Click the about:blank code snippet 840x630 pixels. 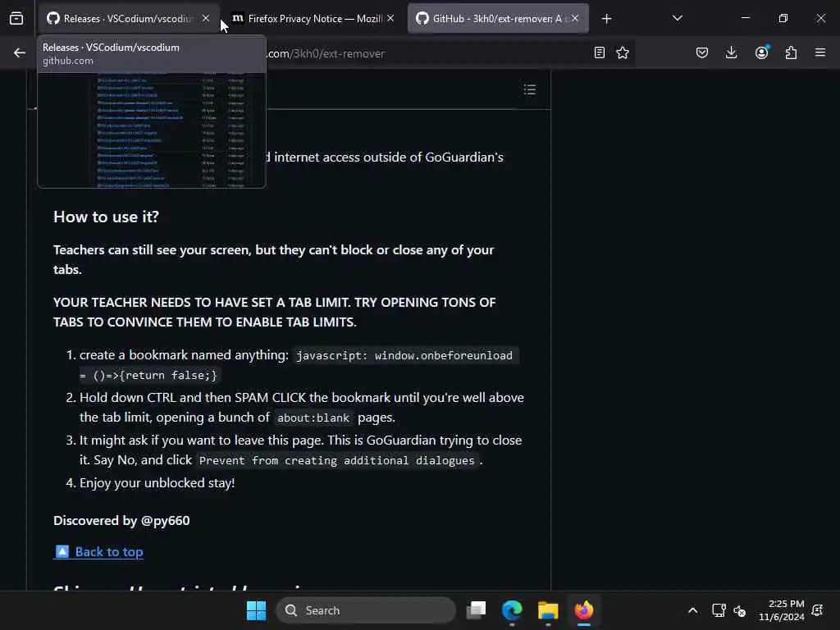pos(313,418)
